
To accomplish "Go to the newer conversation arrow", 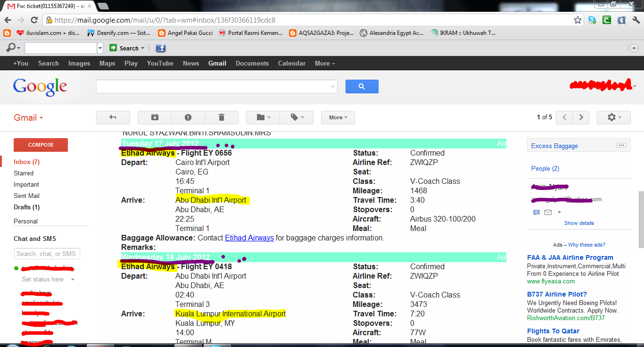I will [x=564, y=117].
